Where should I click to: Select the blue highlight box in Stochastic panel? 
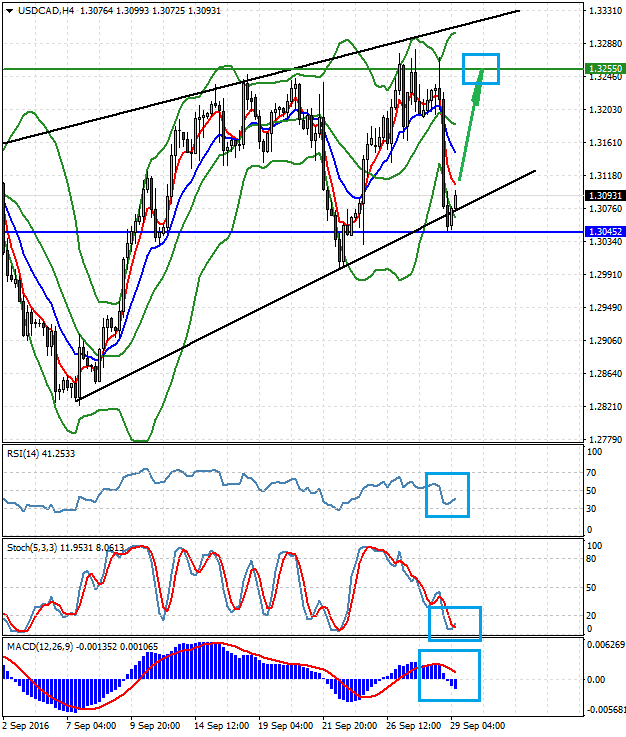[x=455, y=622]
